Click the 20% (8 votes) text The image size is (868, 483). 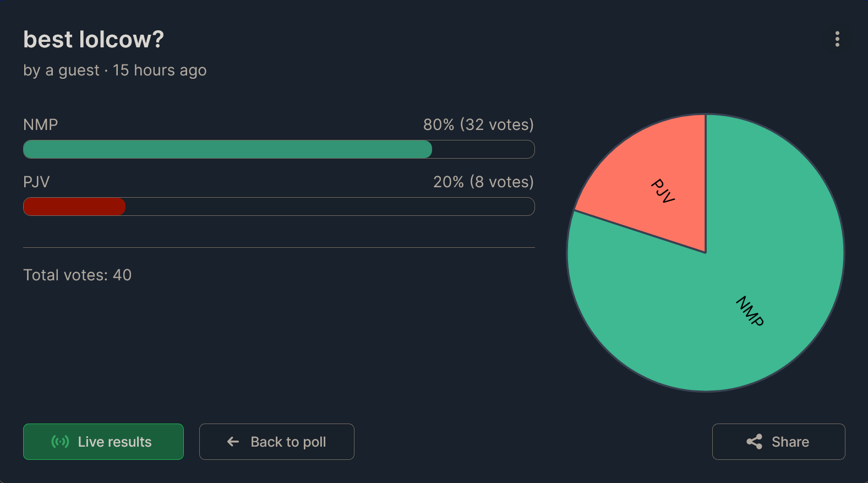click(483, 182)
